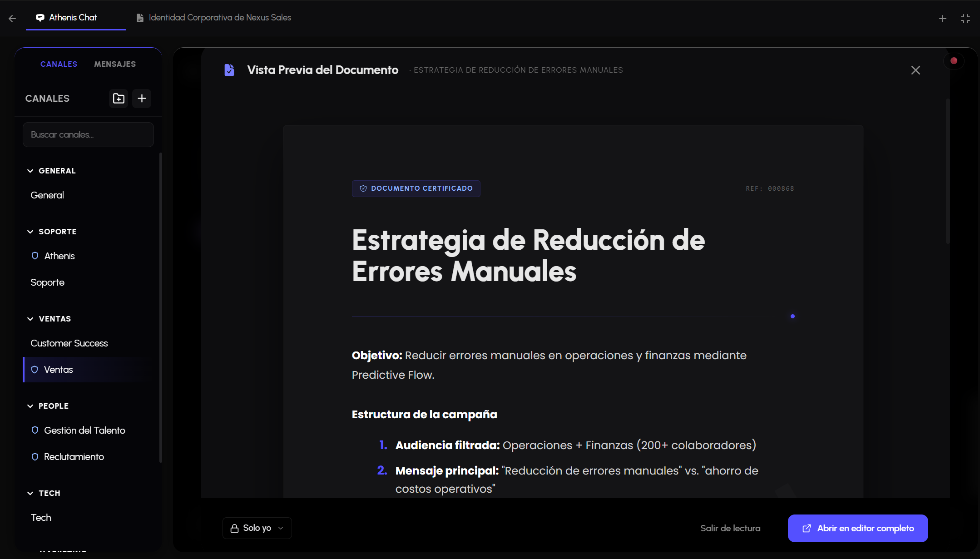Click the Estructura de la campaña subheading

(x=424, y=414)
